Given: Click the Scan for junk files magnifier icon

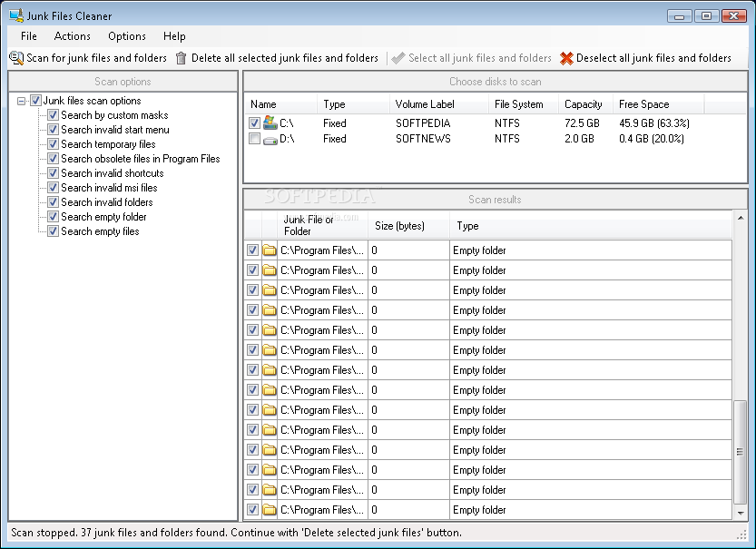Looking at the screenshot, I should point(16,58).
